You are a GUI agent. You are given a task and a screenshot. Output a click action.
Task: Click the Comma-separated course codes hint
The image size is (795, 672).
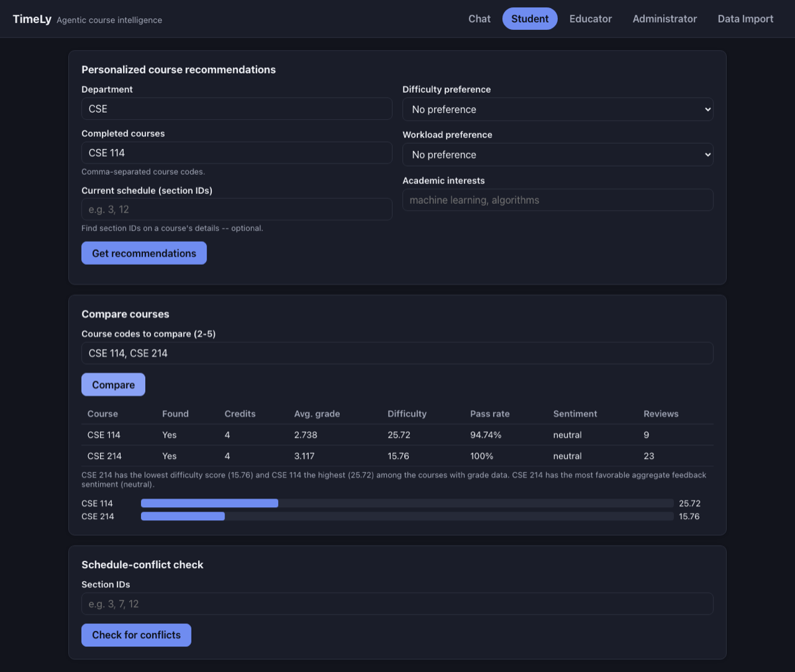[x=143, y=171]
